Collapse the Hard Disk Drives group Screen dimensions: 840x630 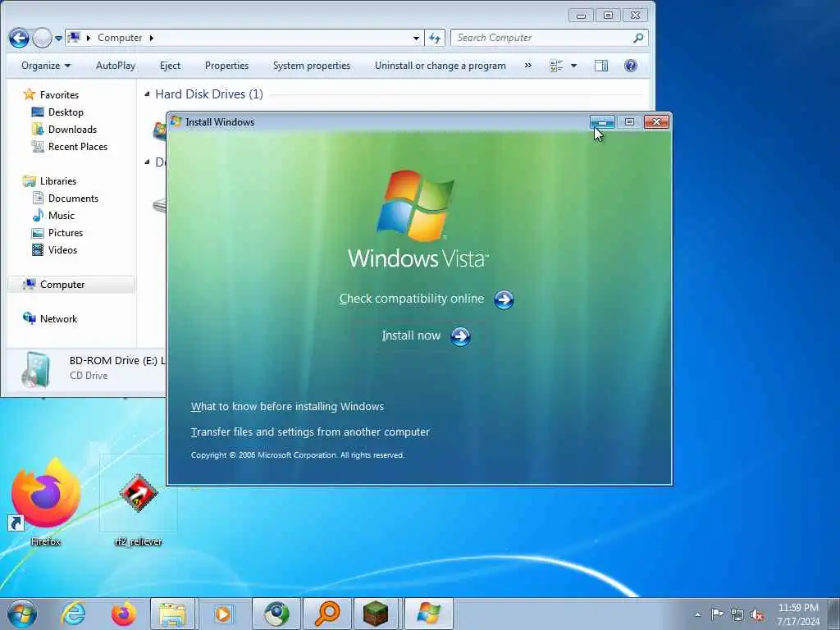(x=148, y=94)
